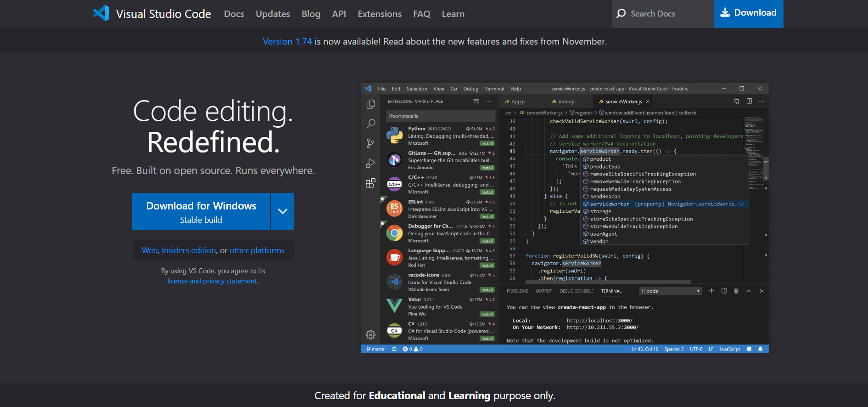Open the other platforms link
The image size is (868, 407).
click(x=257, y=250)
